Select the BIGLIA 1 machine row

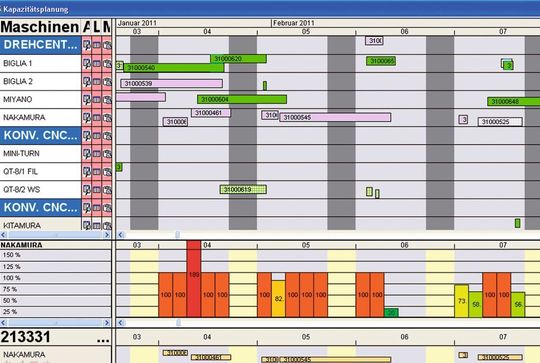click(41, 63)
